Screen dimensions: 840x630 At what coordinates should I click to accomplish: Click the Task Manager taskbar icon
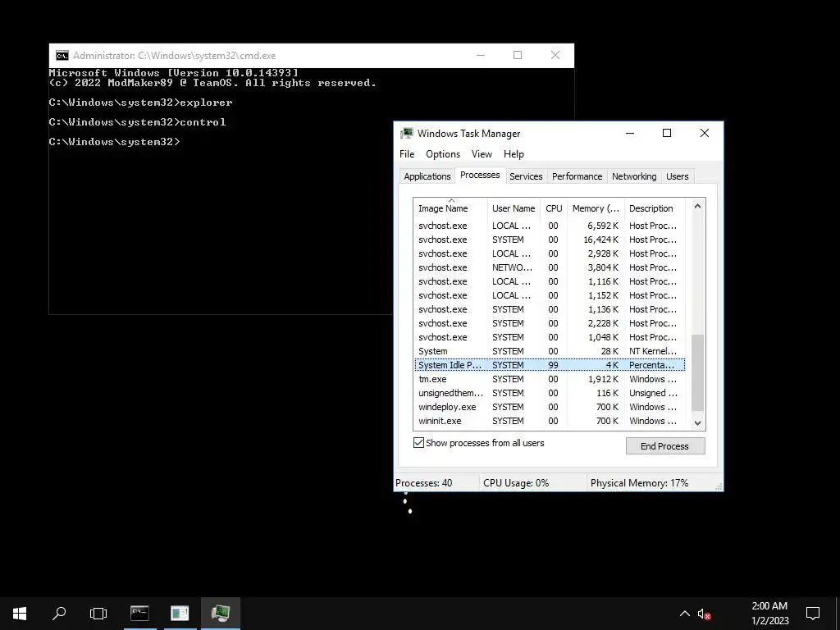click(x=220, y=614)
